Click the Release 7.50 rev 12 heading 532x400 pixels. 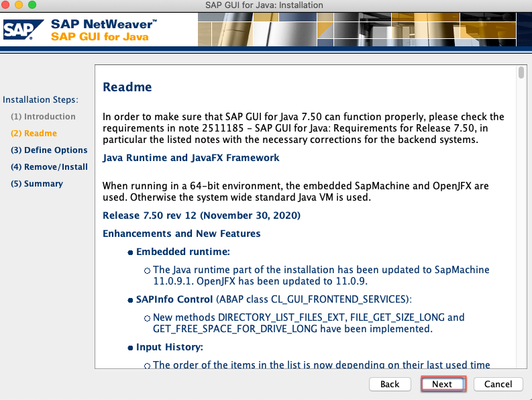[x=201, y=215]
